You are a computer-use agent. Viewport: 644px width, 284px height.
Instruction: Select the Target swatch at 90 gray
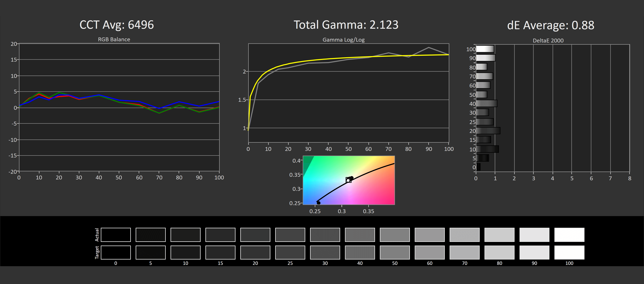pos(534,252)
